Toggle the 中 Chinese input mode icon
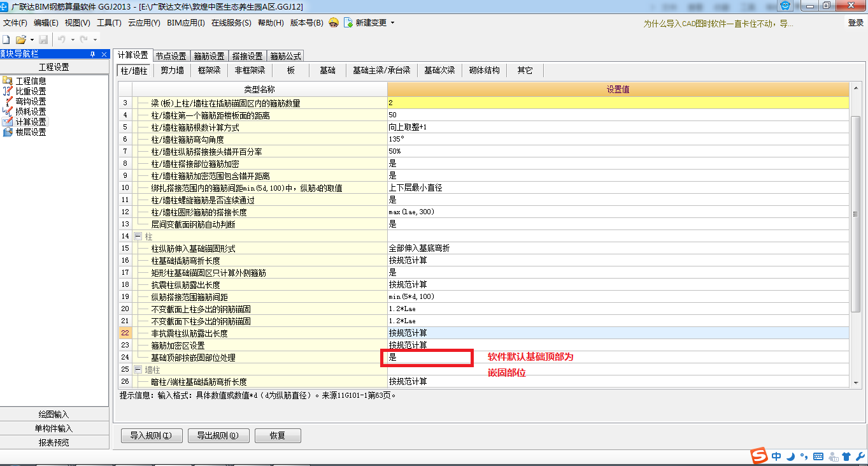Viewport: 868px width, 466px height. [x=776, y=456]
